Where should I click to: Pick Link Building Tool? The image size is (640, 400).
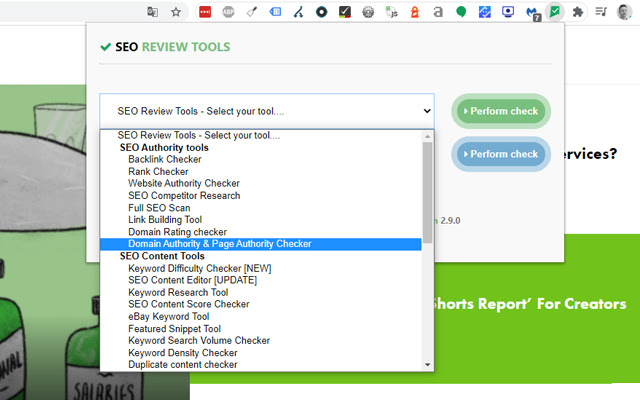260,220
